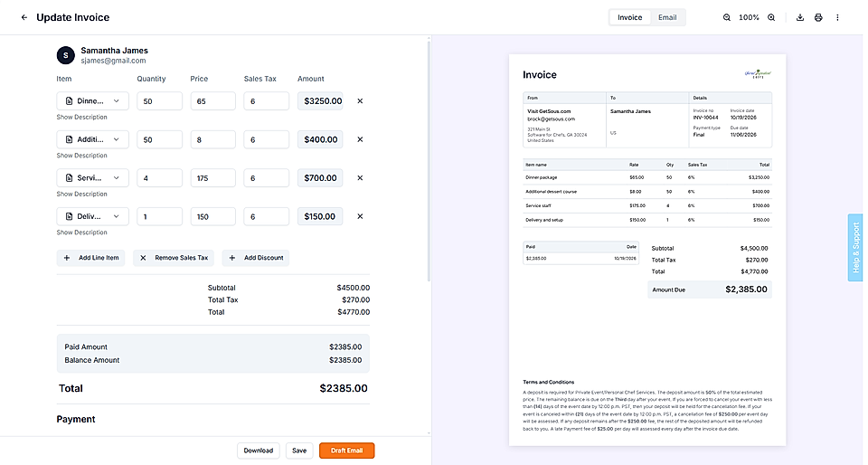Open the Additional item dropdown
This screenshot has width=868, height=465.
(92, 139)
